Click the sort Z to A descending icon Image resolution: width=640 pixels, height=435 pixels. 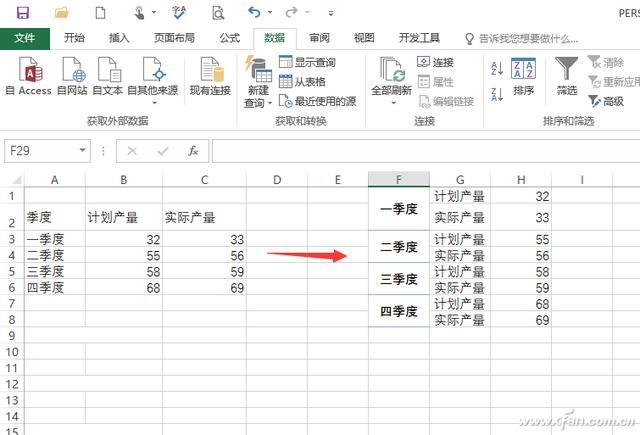497,94
